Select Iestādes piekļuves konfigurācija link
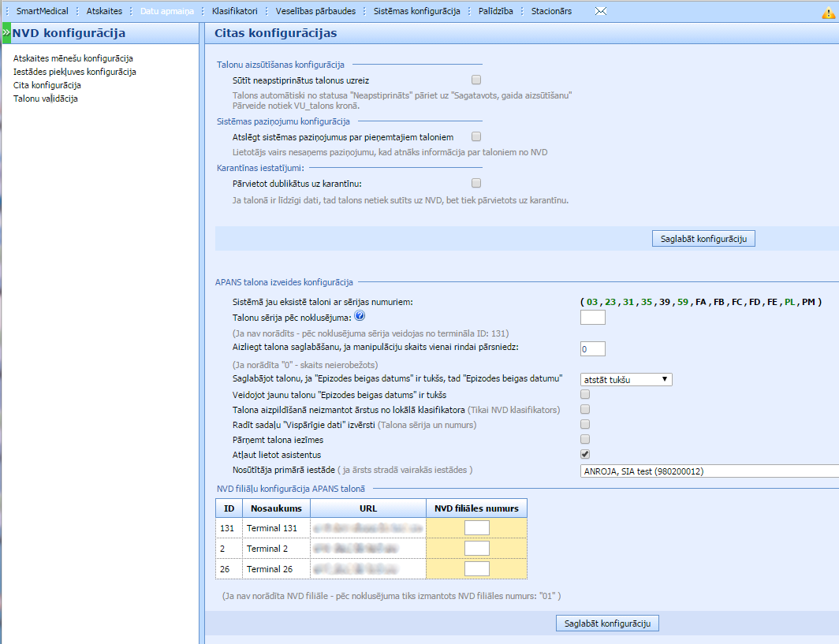The image size is (839, 644). coord(75,72)
